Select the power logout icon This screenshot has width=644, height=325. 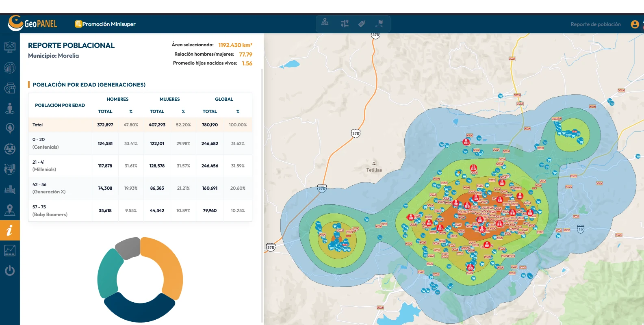(x=10, y=271)
